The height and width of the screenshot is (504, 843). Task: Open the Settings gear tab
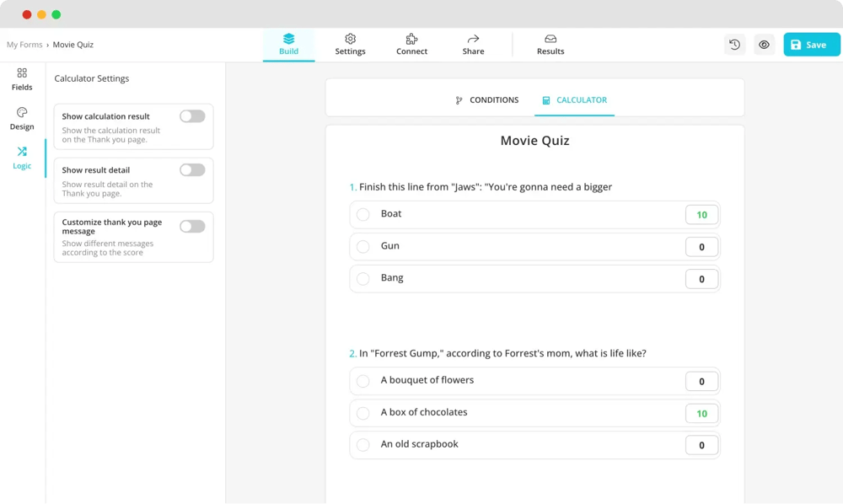click(x=350, y=39)
